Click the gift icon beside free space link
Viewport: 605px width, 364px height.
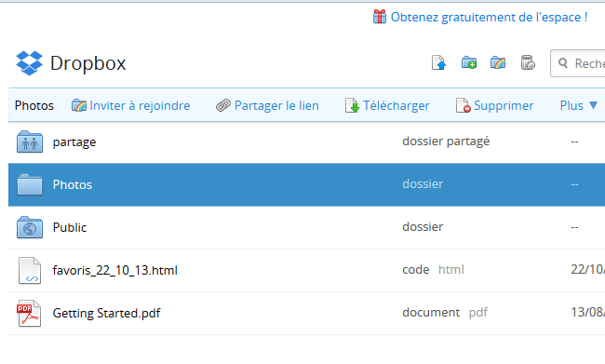(379, 17)
